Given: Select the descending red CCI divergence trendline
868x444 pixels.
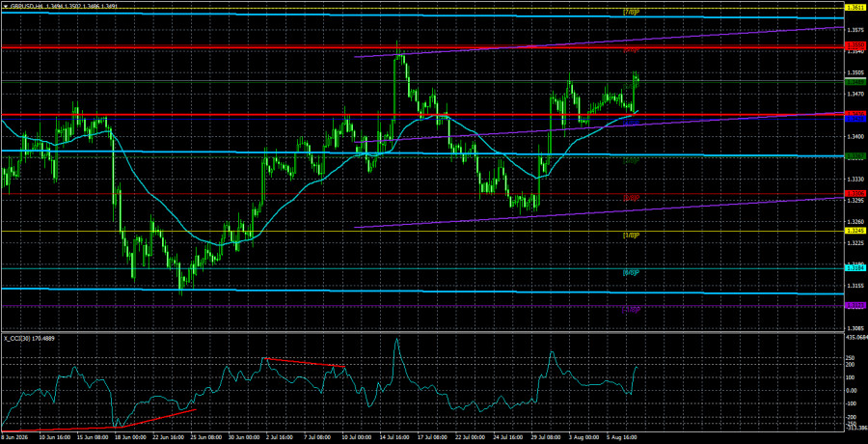Looking at the screenshot, I should coord(305,363).
